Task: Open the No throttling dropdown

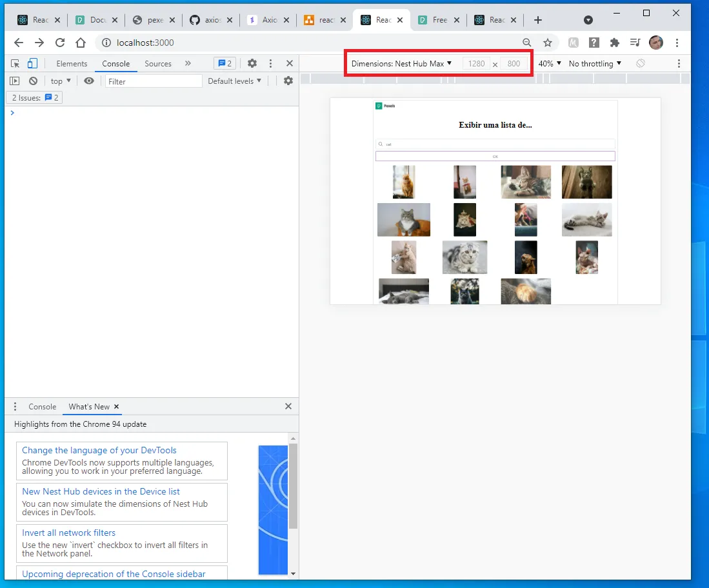Action: click(x=595, y=63)
